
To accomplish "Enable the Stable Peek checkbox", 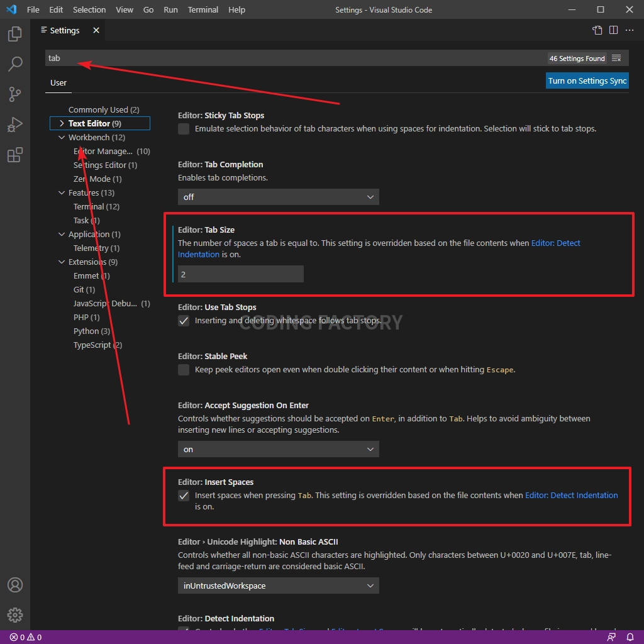I will pos(184,370).
